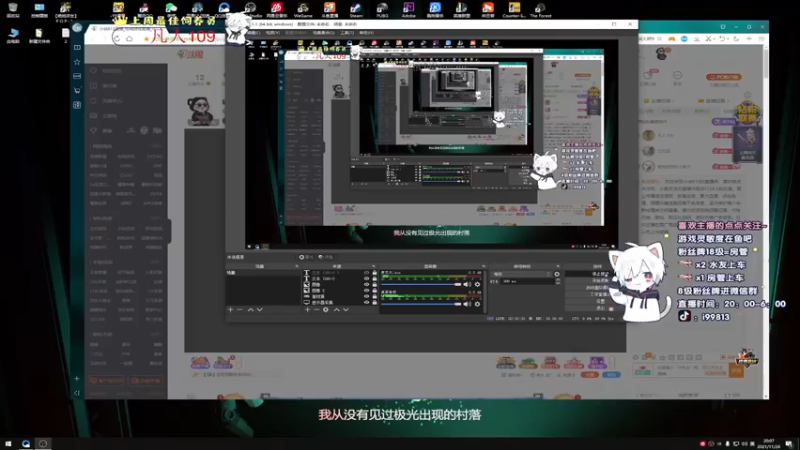Click browser home icon
This screenshot has width=800, height=450.
point(130,39)
